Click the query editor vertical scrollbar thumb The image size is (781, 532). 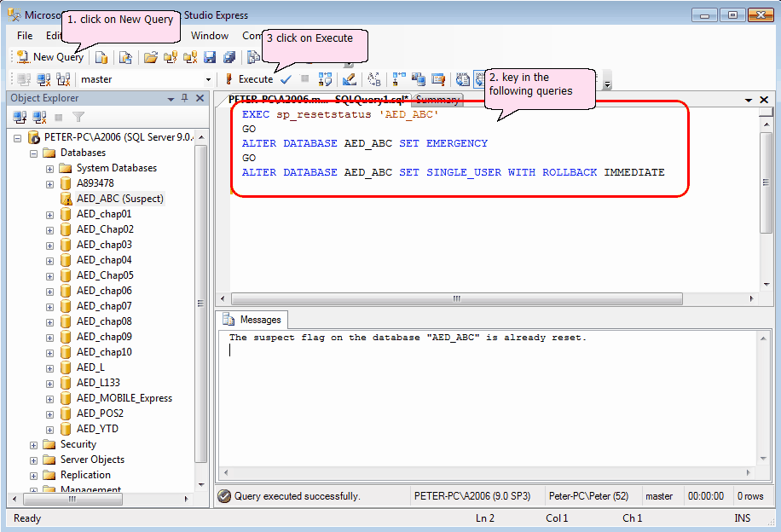766,182
